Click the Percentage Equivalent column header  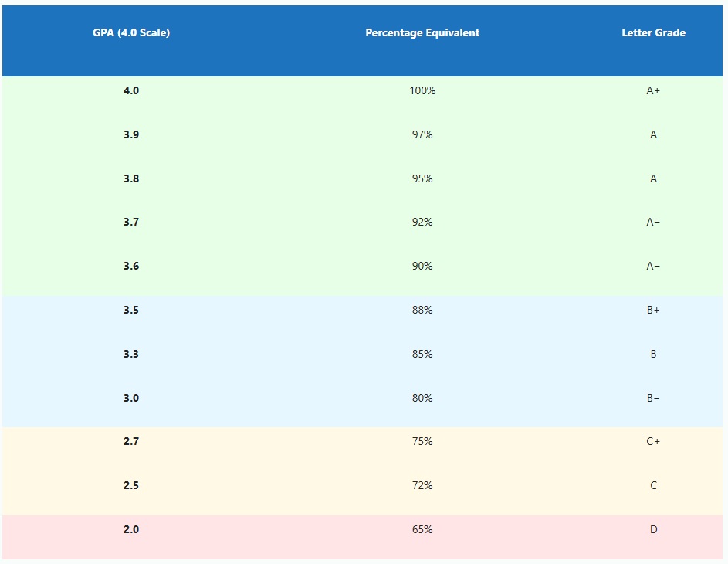coord(422,32)
